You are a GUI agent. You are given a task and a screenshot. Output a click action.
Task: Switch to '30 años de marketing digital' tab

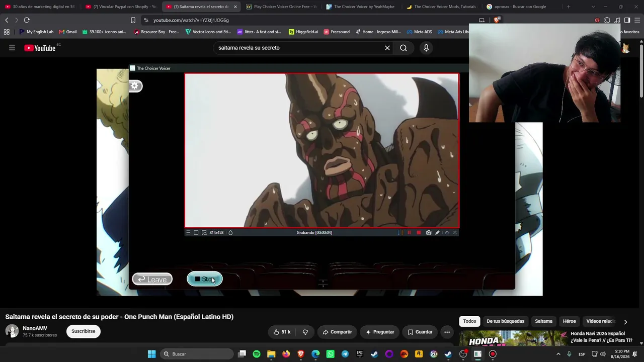pos(40,7)
